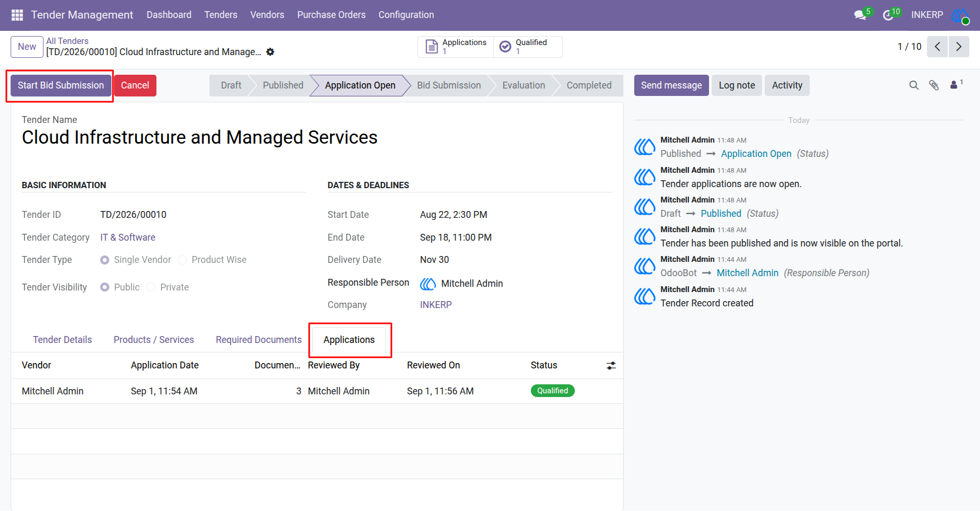
Task: Go to next tender record arrow
Action: point(959,47)
